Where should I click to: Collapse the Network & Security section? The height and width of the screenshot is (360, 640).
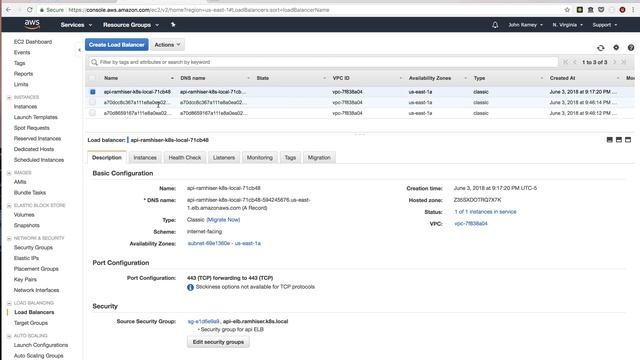[9, 238]
